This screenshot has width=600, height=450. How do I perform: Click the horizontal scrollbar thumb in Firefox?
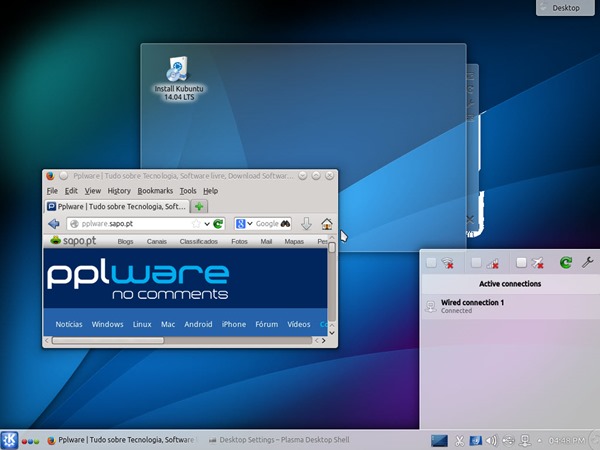coord(108,340)
